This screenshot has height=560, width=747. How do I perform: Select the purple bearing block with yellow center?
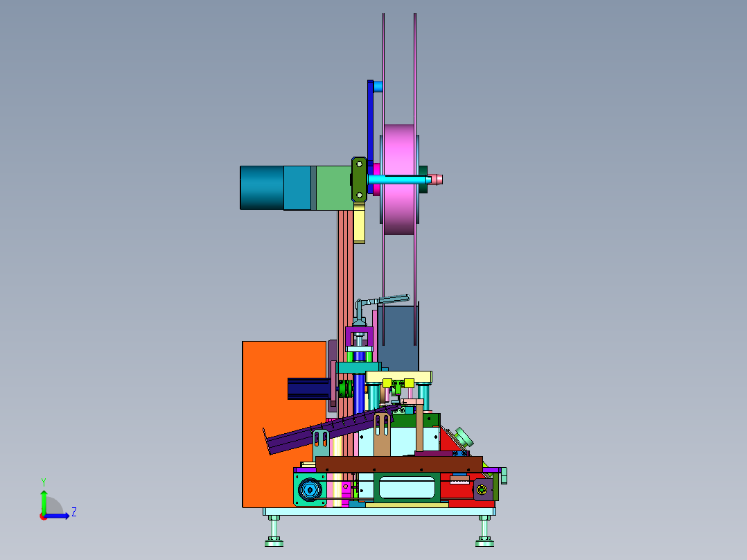(482, 490)
